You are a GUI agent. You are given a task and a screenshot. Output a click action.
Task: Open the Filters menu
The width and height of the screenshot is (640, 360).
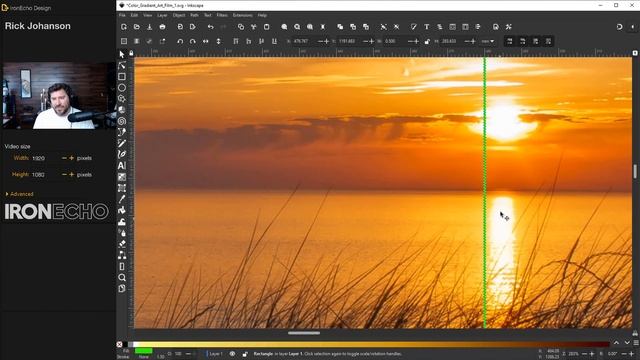[222, 15]
